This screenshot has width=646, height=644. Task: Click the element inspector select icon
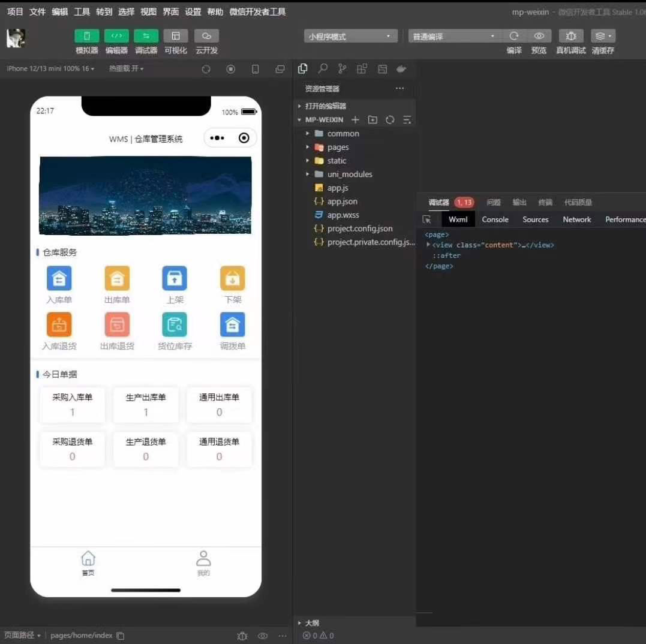coord(427,219)
